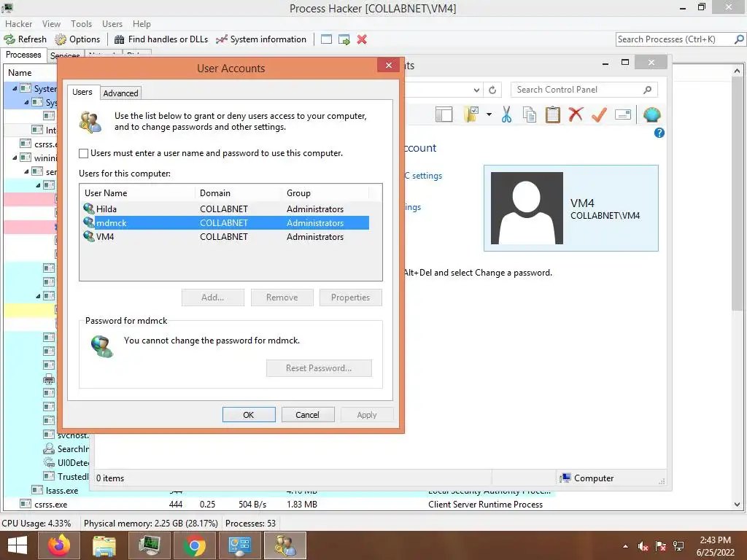Open File Explorer from the taskbar

click(x=104, y=545)
